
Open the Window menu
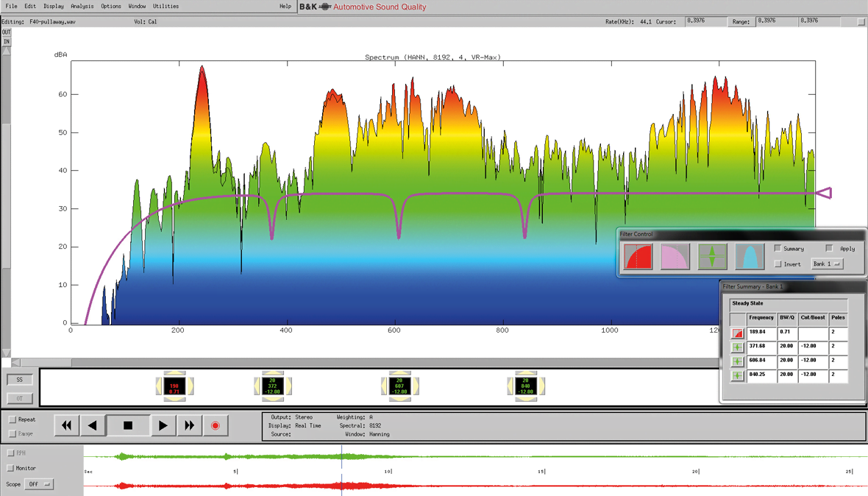[x=137, y=6]
